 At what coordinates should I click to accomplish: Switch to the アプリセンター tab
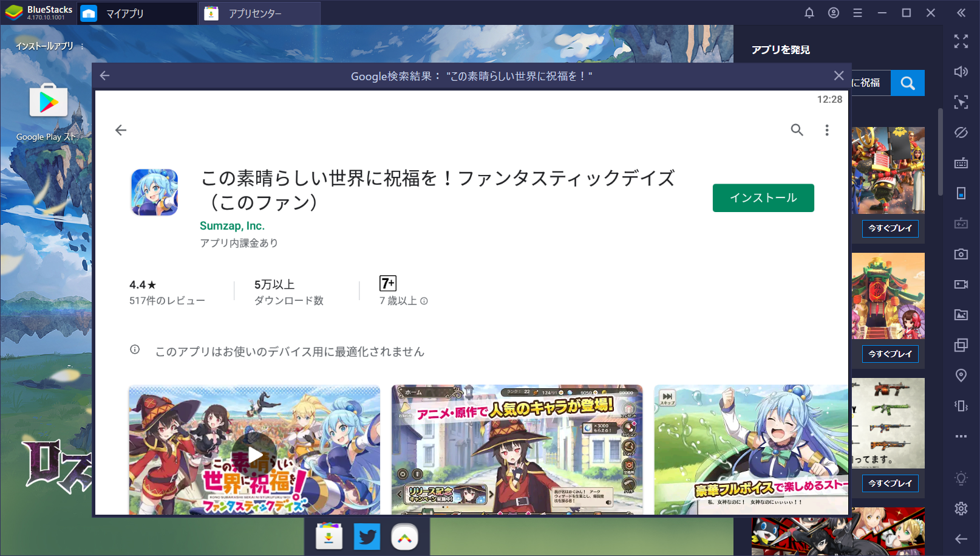click(259, 13)
